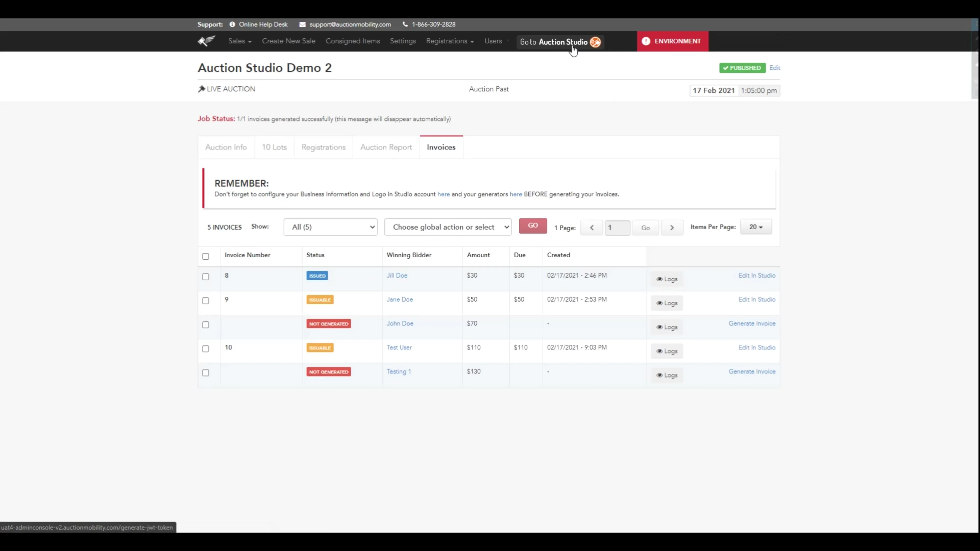Click Create New Sale in the navbar
980x551 pixels.
pos(288,41)
